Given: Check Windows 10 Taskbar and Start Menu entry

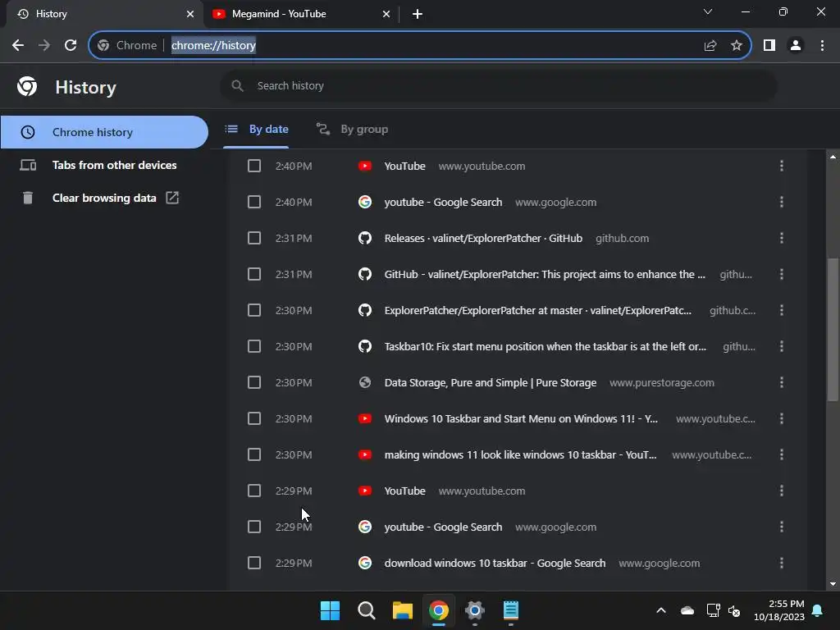Looking at the screenshot, I should (x=254, y=418).
